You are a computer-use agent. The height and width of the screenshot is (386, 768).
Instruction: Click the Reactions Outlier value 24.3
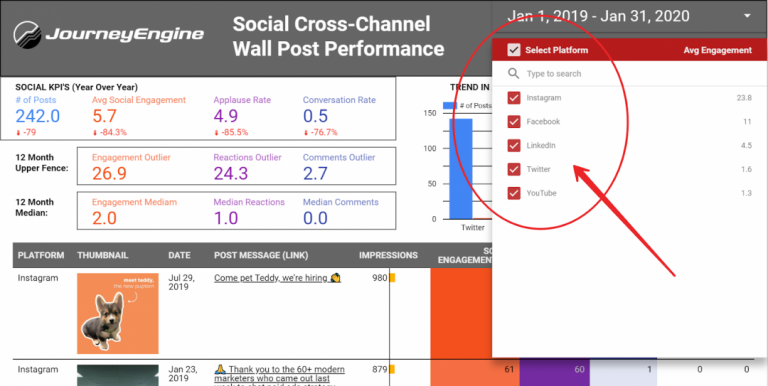pos(231,173)
